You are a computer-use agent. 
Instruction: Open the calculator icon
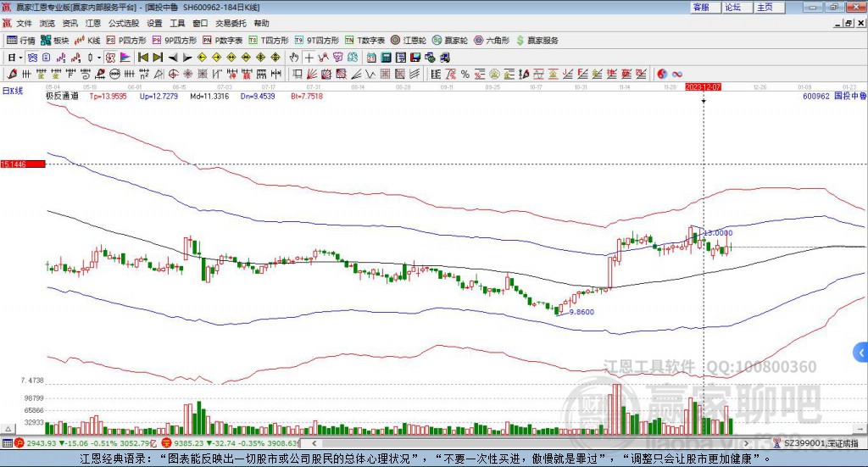click(x=386, y=58)
